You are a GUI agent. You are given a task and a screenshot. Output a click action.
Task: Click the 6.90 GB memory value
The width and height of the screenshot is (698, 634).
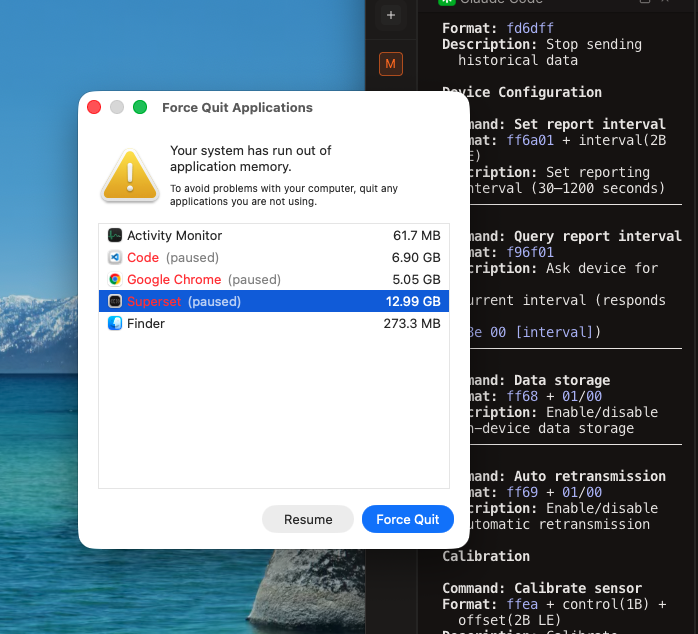point(416,257)
